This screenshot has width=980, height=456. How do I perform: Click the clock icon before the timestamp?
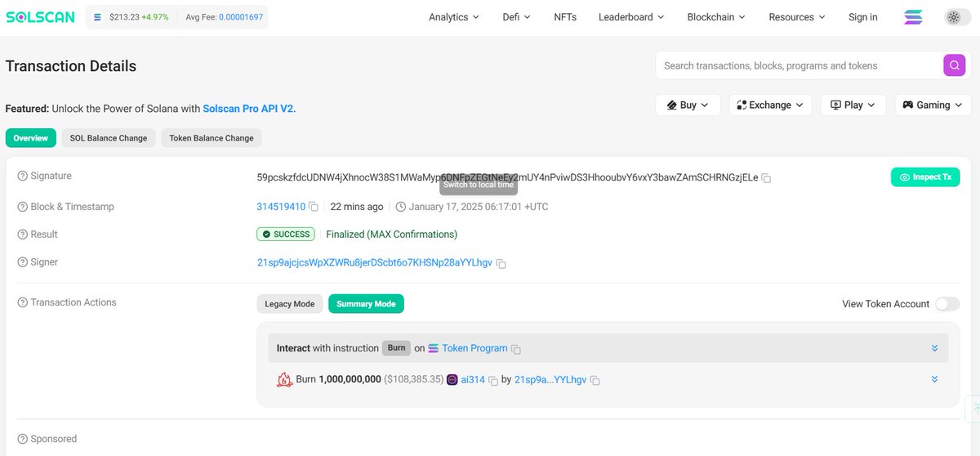(x=400, y=207)
